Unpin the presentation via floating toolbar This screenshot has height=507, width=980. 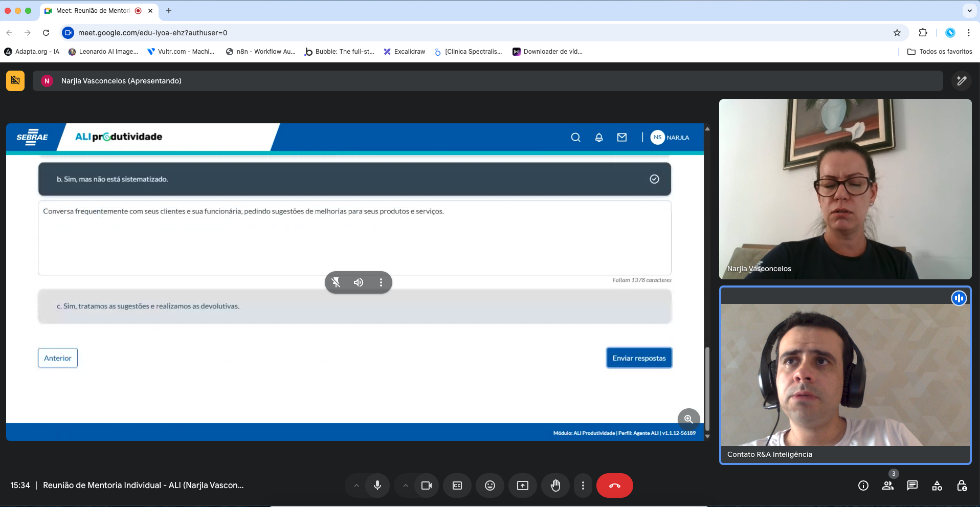[x=336, y=282]
